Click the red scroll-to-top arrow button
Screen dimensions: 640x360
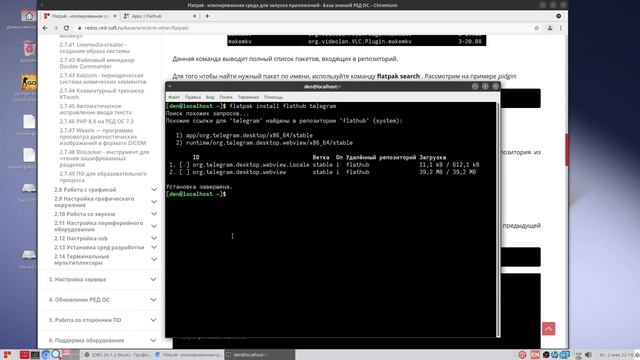(x=549, y=329)
